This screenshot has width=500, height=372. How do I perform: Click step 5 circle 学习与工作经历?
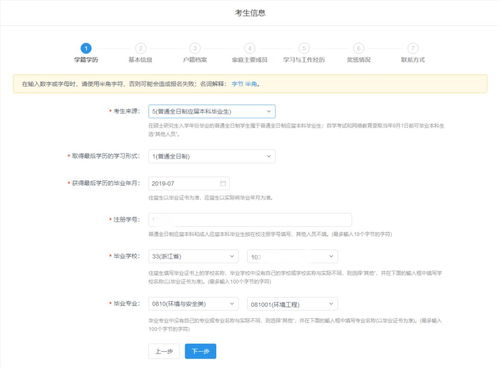coord(304,48)
